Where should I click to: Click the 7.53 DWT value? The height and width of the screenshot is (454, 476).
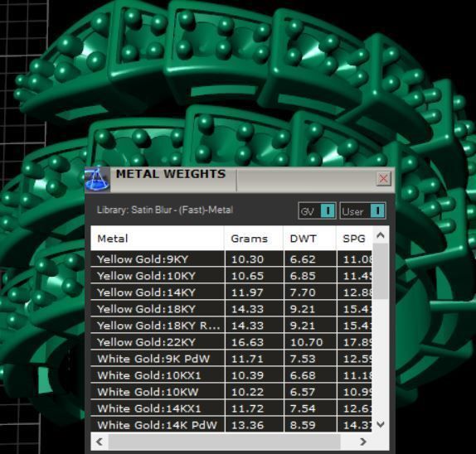[303, 359]
